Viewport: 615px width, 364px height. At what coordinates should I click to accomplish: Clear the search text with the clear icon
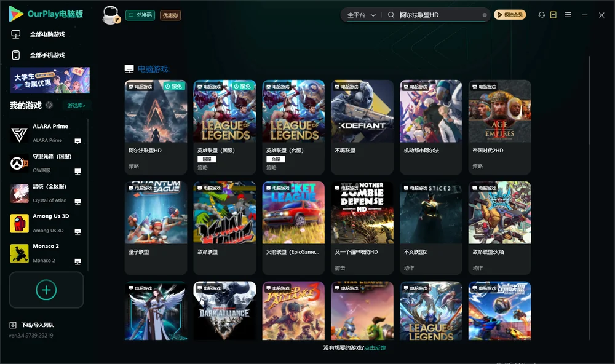[x=485, y=15]
